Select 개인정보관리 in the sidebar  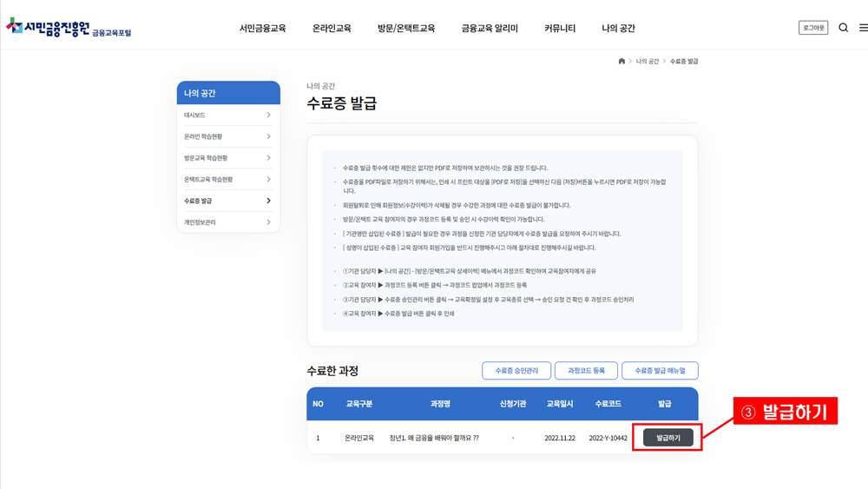coord(200,222)
